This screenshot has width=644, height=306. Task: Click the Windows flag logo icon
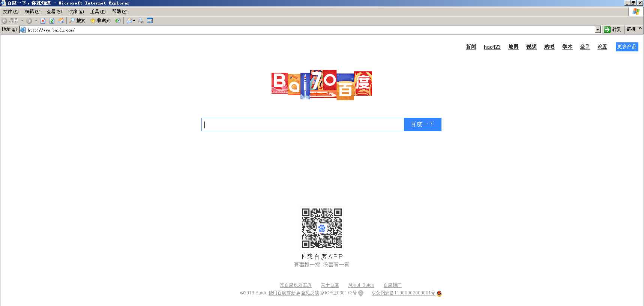tap(636, 12)
